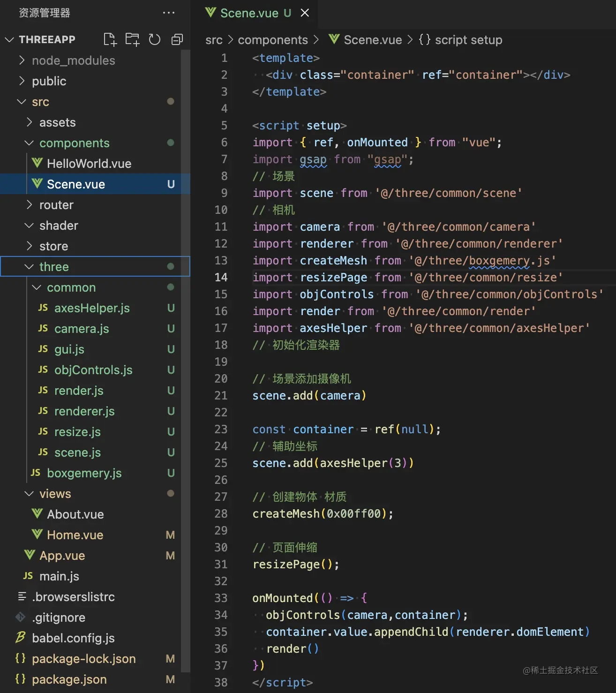Click the Babel icon beside babel.config.js
The width and height of the screenshot is (616, 693).
pos(20,637)
